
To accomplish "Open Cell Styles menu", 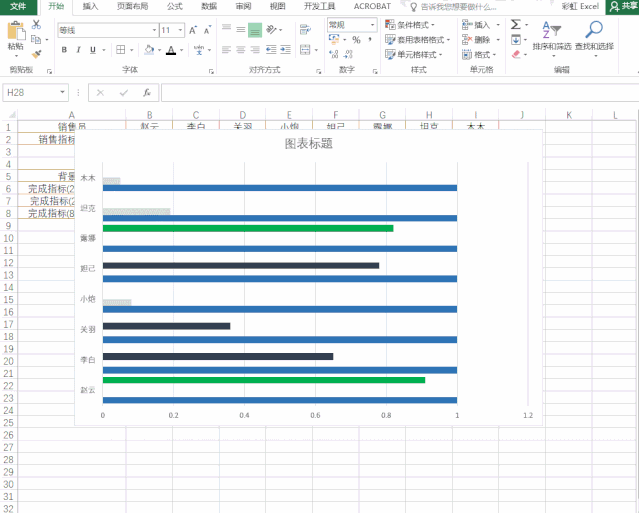I will click(413, 54).
